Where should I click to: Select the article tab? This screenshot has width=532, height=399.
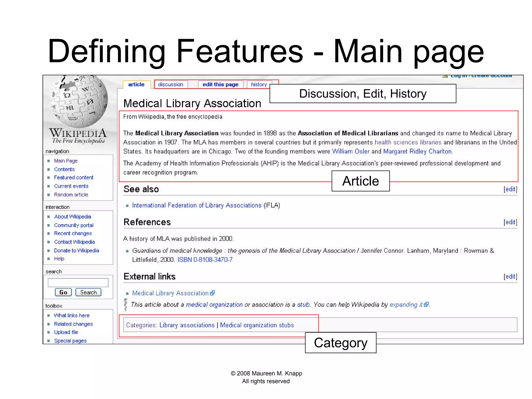pyautogui.click(x=136, y=84)
